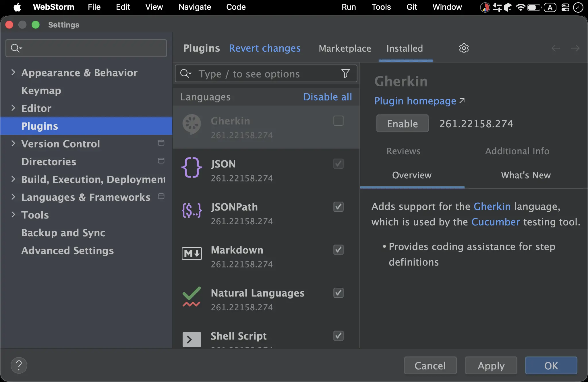The image size is (588, 382).
Task: Click Revert changes link
Action: click(265, 48)
